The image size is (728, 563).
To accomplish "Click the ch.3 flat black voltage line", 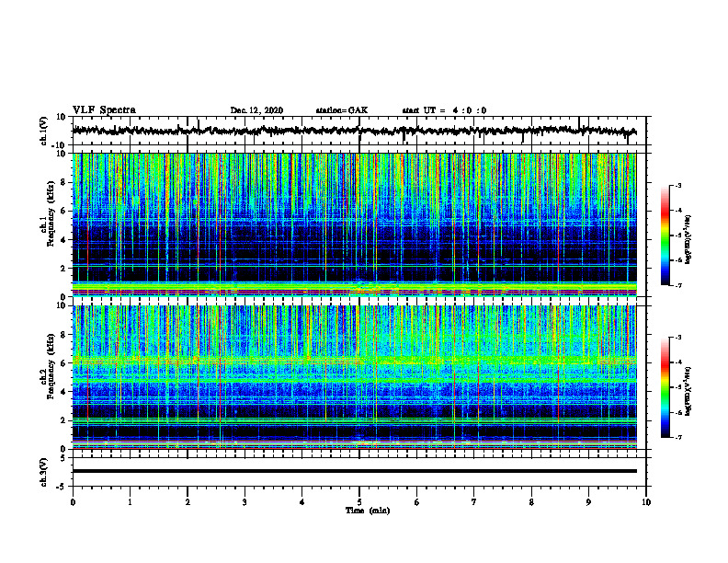I will coord(354,471).
